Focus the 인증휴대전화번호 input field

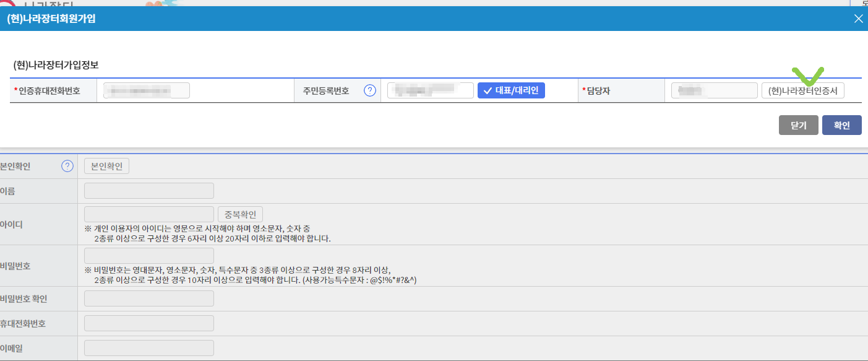click(x=147, y=90)
